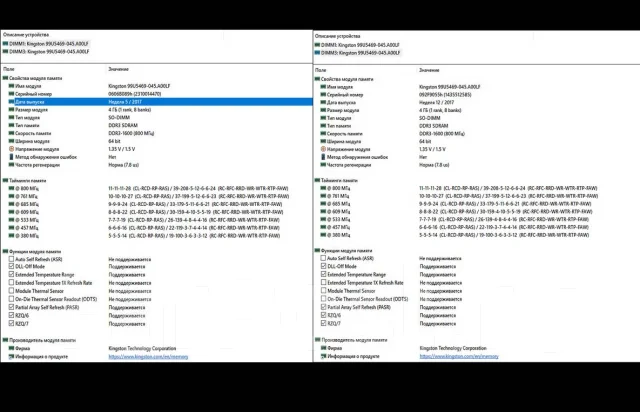Toggle RZQ/6 checkbox in left panel
This screenshot has height=412, width=640.
(11, 315)
